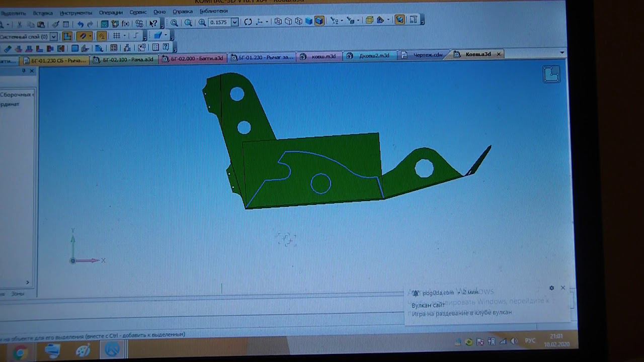Click the Undo arrow in the toolbar
The width and height of the screenshot is (644, 362).
80,24
